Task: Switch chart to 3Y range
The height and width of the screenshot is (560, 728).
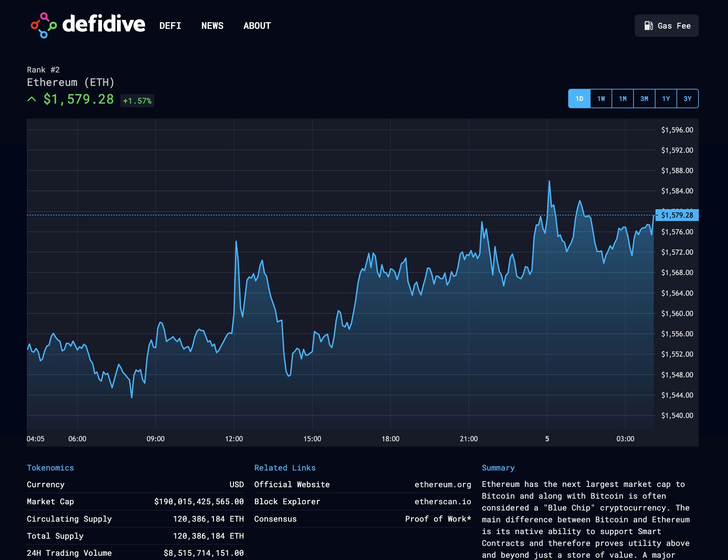Action: point(688,99)
